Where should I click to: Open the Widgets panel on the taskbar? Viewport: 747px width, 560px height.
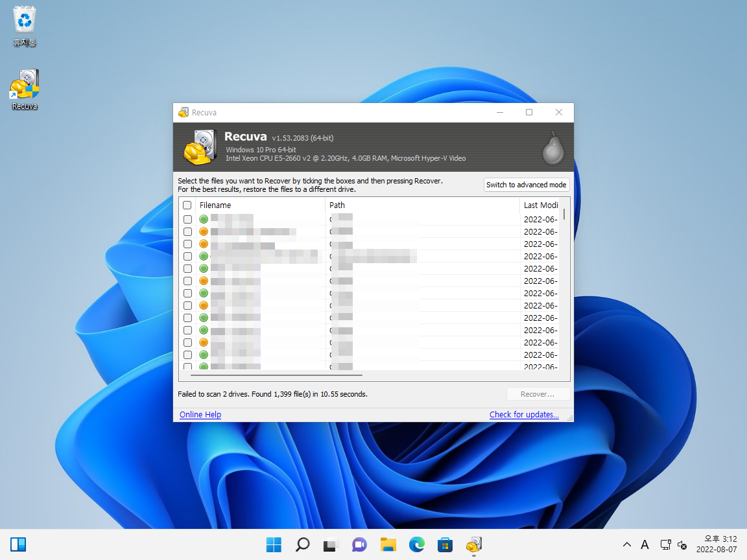tap(18, 544)
